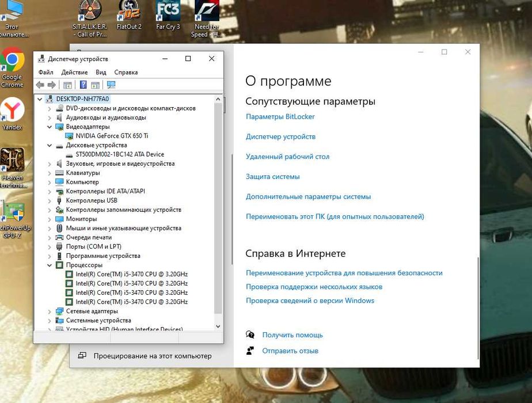Open Защита системы link
This screenshot has width=532, height=403.
click(x=272, y=177)
